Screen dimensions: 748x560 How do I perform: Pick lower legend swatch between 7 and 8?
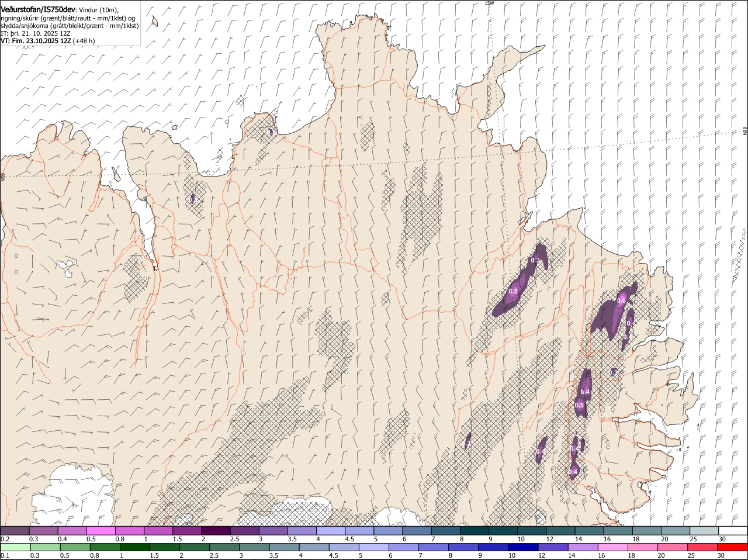point(433,547)
